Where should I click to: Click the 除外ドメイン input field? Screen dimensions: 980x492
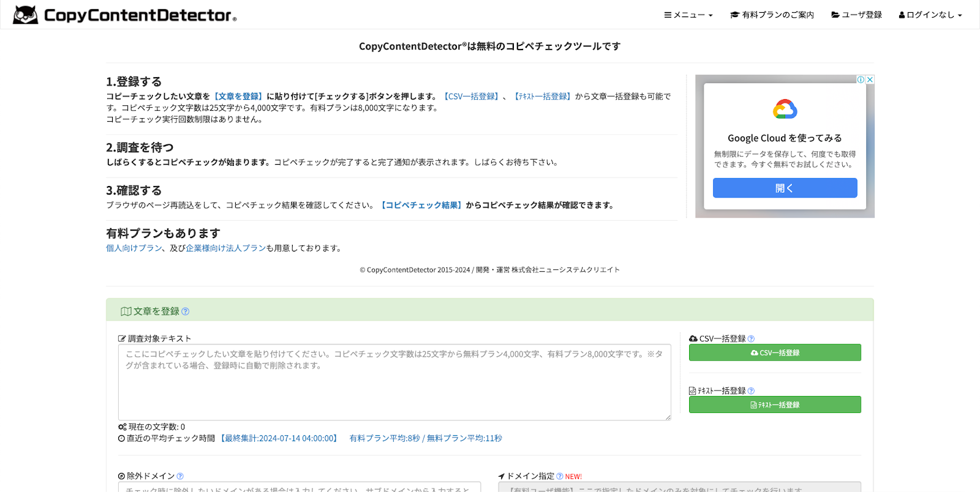point(300,487)
